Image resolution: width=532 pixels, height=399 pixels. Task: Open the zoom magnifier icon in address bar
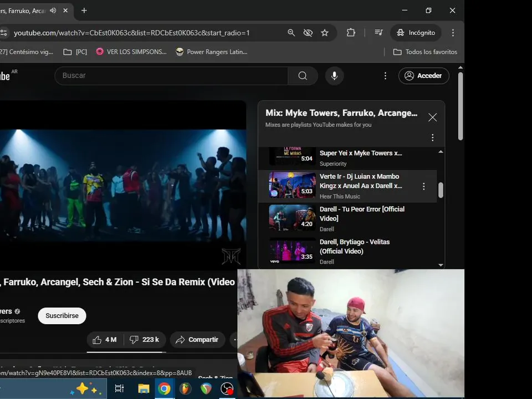pyautogui.click(x=291, y=33)
